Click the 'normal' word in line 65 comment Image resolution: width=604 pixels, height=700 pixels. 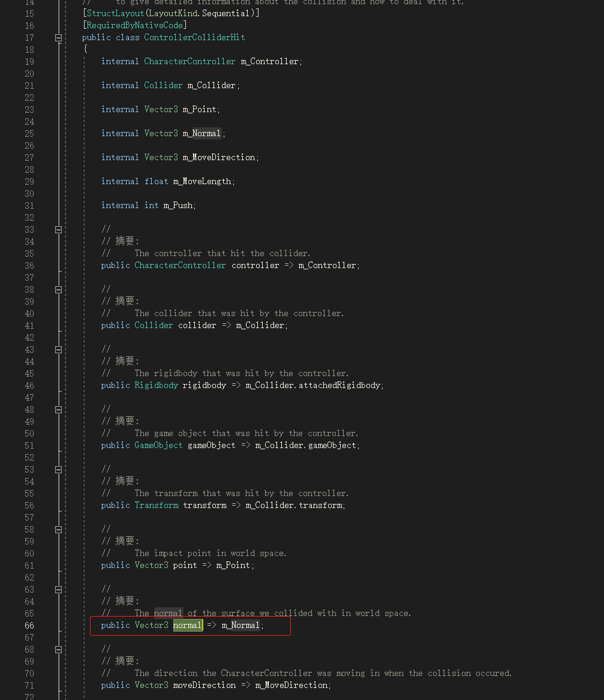coord(169,613)
